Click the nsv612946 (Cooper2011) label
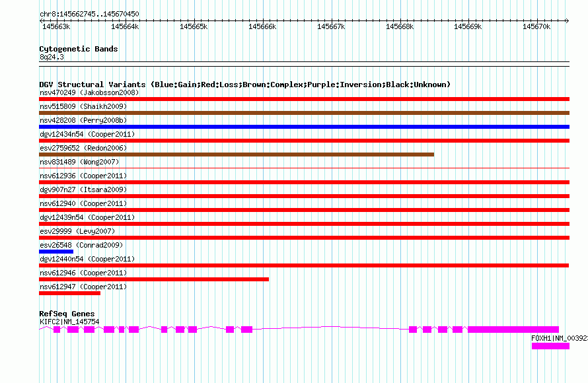 point(83,273)
